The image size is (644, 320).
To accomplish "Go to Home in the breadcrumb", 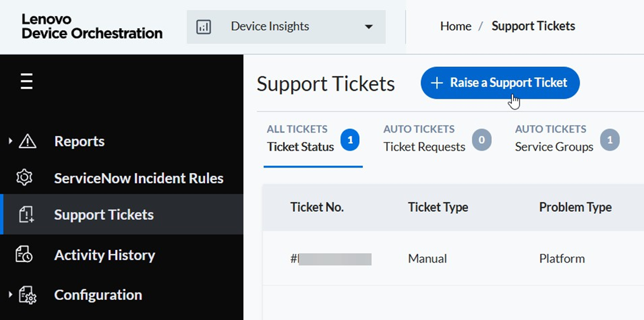I will tap(456, 26).
